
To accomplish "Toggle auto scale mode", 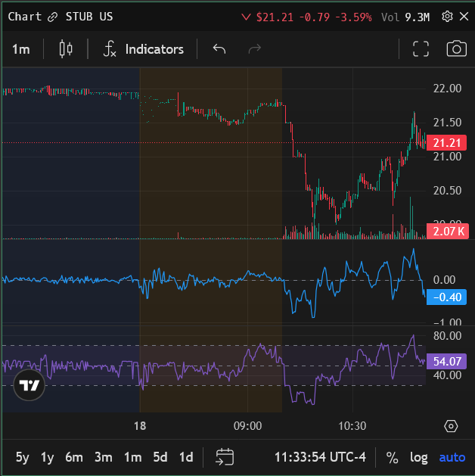I will pyautogui.click(x=452, y=457).
